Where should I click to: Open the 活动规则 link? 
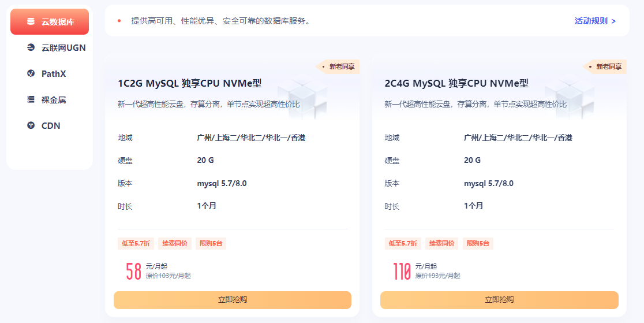click(595, 21)
